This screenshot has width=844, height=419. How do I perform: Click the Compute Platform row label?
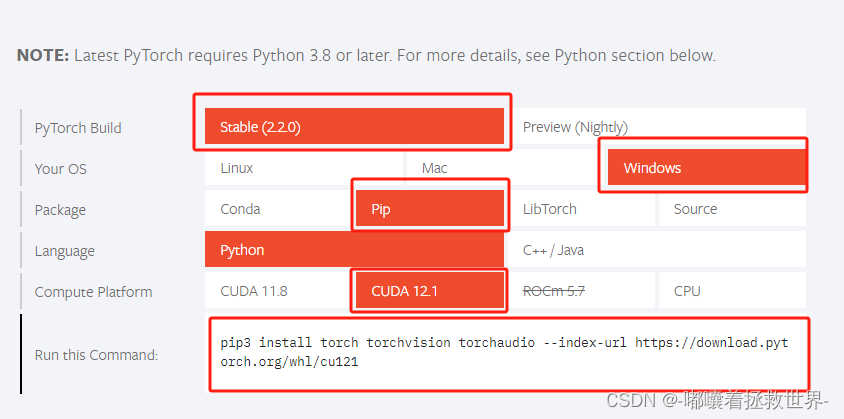[93, 292]
